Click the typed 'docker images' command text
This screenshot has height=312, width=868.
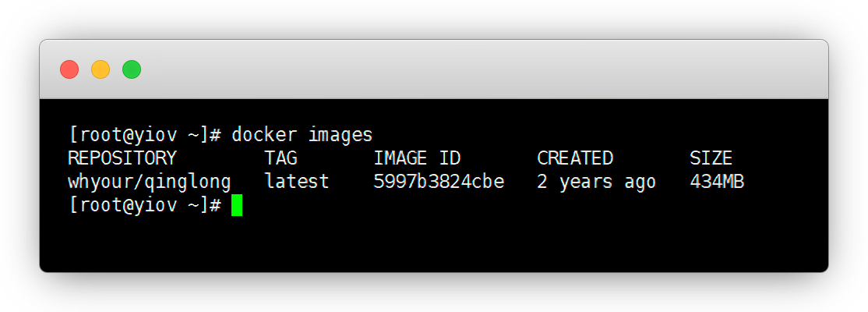pos(302,134)
